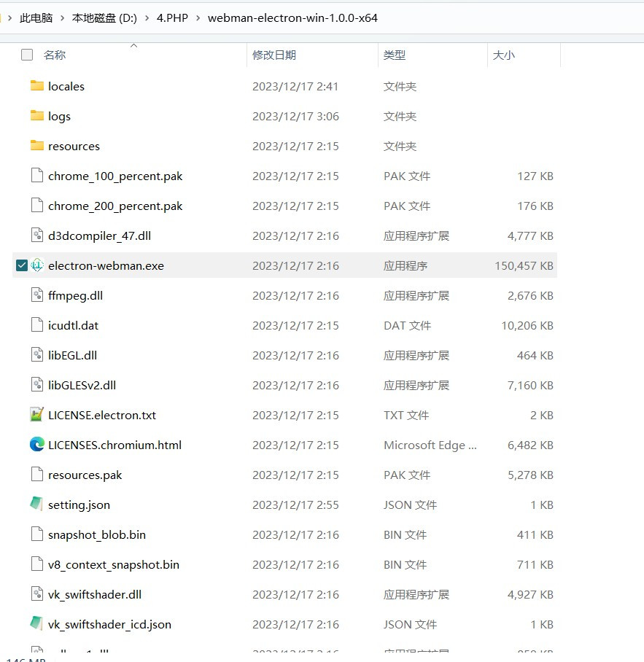
Task: Select chrome_200_percent.pak file name
Action: pos(115,206)
